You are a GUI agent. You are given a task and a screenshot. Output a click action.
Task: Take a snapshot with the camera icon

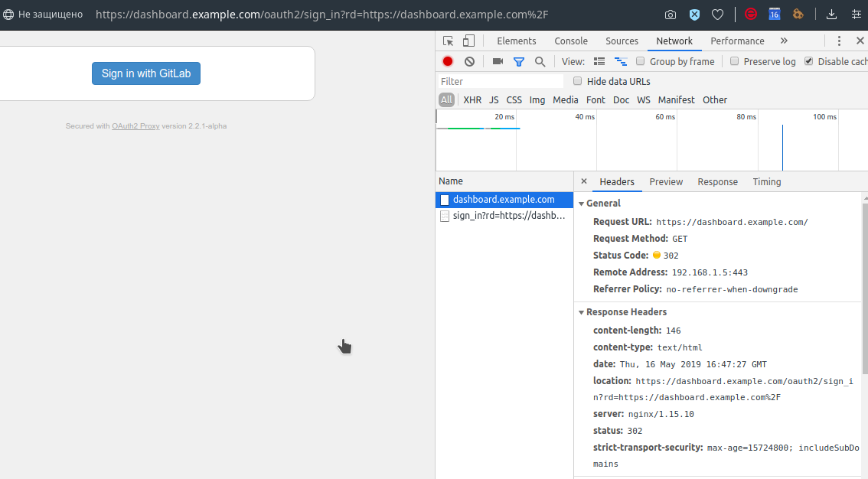point(671,15)
